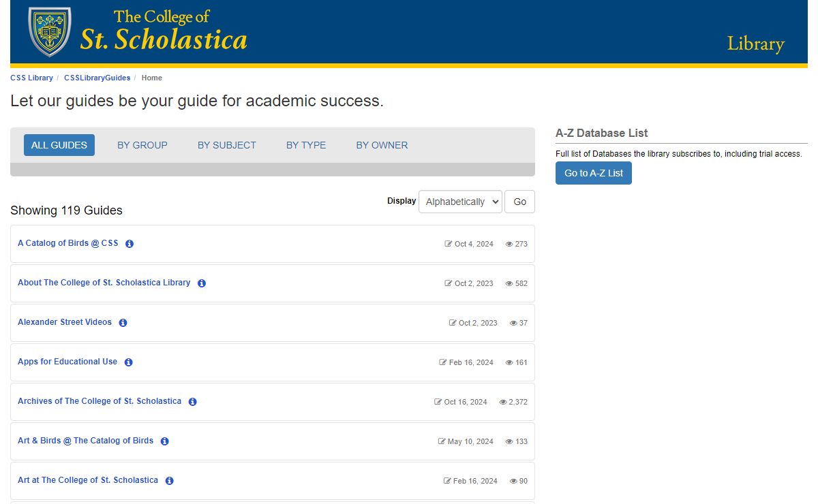
Task: Click the Showing 119 Guides text
Action: (x=66, y=210)
